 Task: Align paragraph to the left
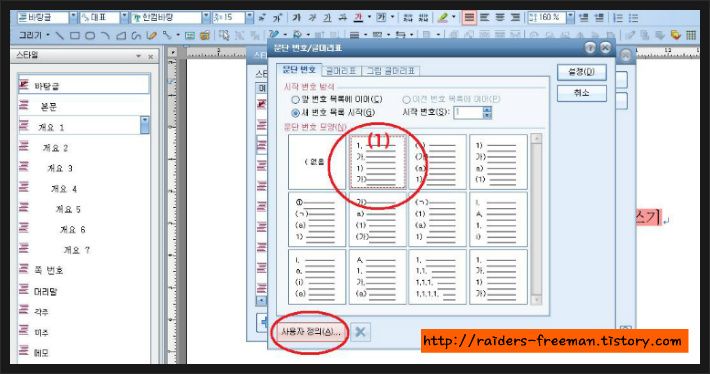484,18
